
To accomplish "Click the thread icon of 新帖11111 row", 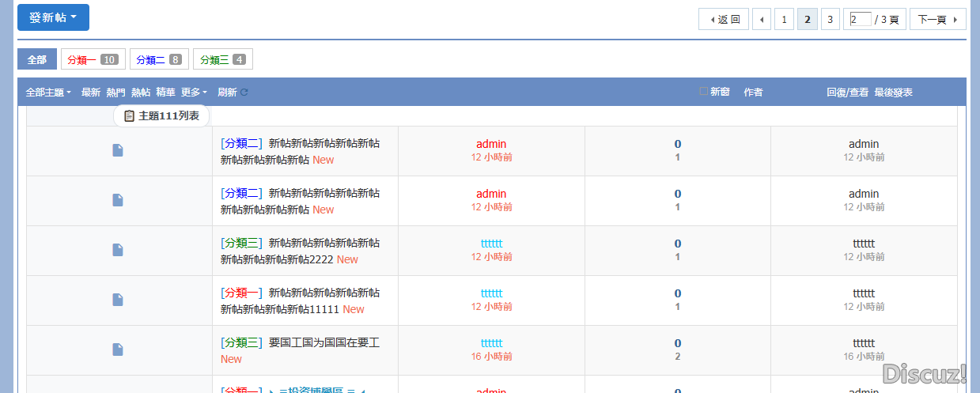I will click(x=118, y=300).
